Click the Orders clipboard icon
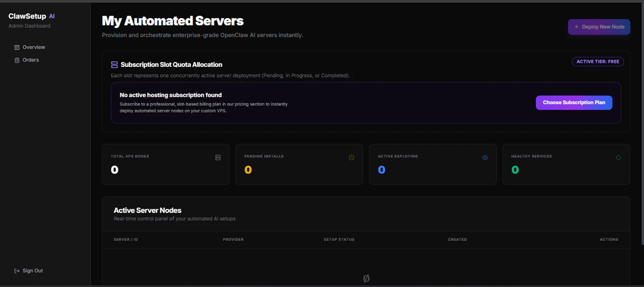 click(17, 60)
